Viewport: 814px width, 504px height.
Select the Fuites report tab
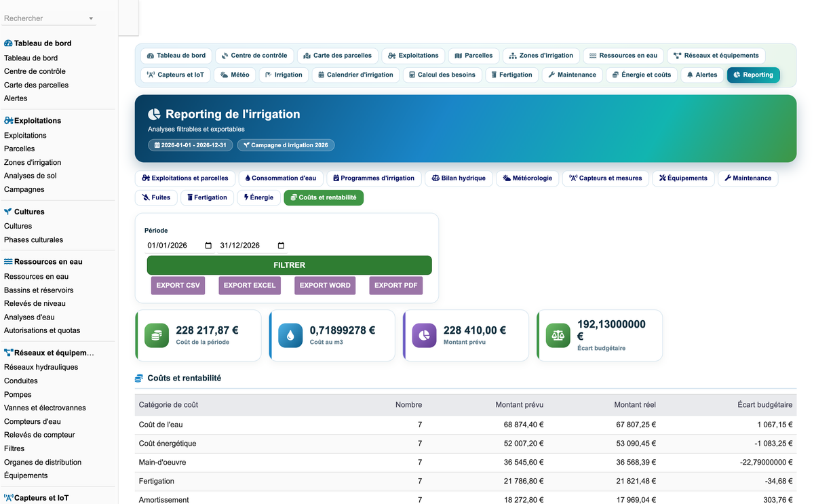(156, 197)
